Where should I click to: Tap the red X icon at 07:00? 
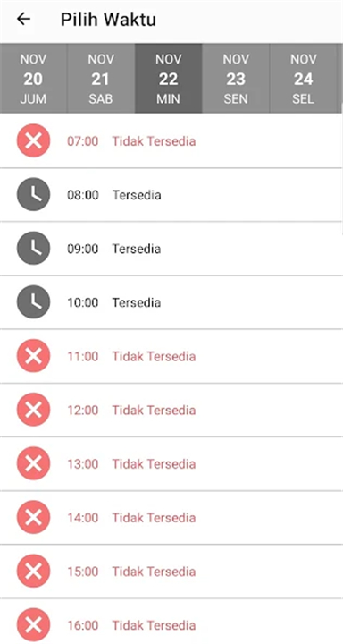[x=33, y=141]
